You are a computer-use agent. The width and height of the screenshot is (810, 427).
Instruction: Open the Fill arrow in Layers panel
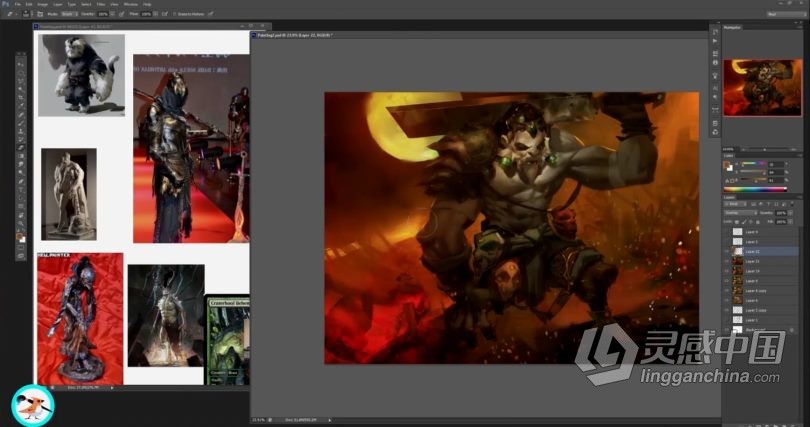[x=790, y=222]
